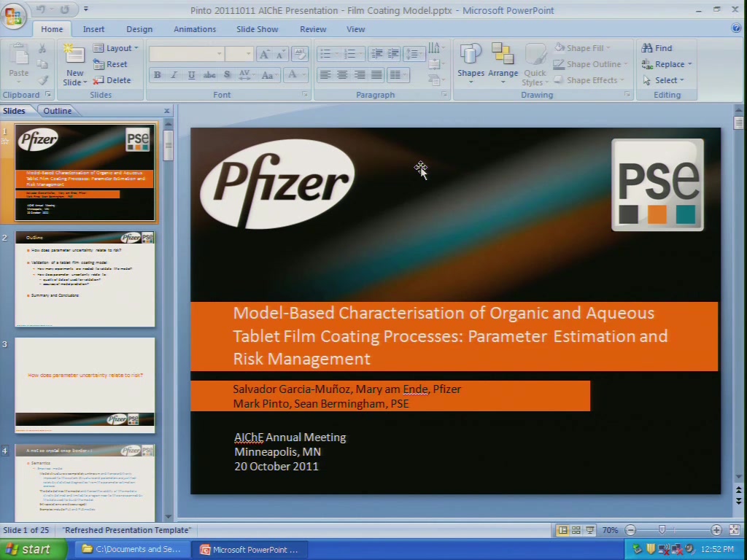Open the Design ribbon tab
Image resolution: width=747 pixels, height=560 pixels.
[x=139, y=29]
